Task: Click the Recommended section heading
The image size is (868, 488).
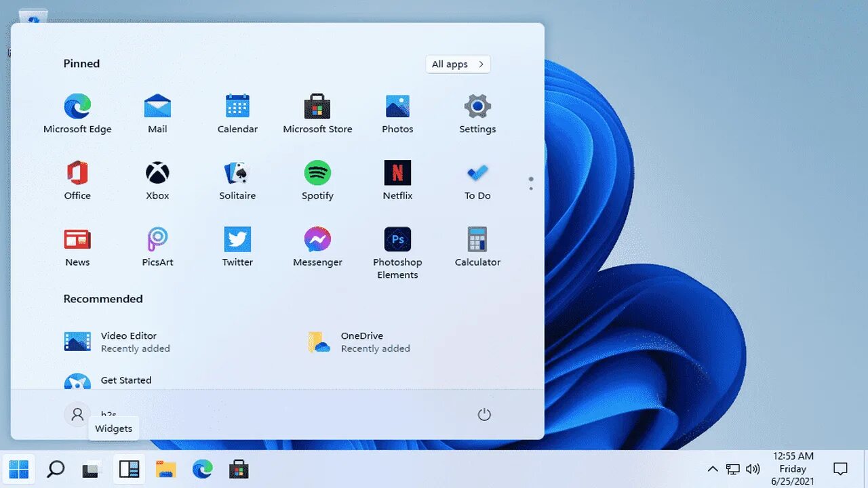Action: click(103, 299)
